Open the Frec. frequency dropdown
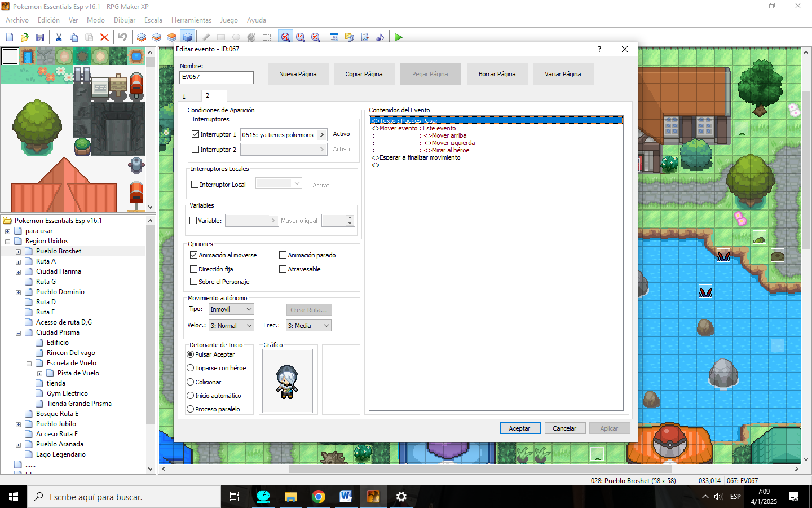Image resolution: width=812 pixels, height=508 pixels. point(308,326)
